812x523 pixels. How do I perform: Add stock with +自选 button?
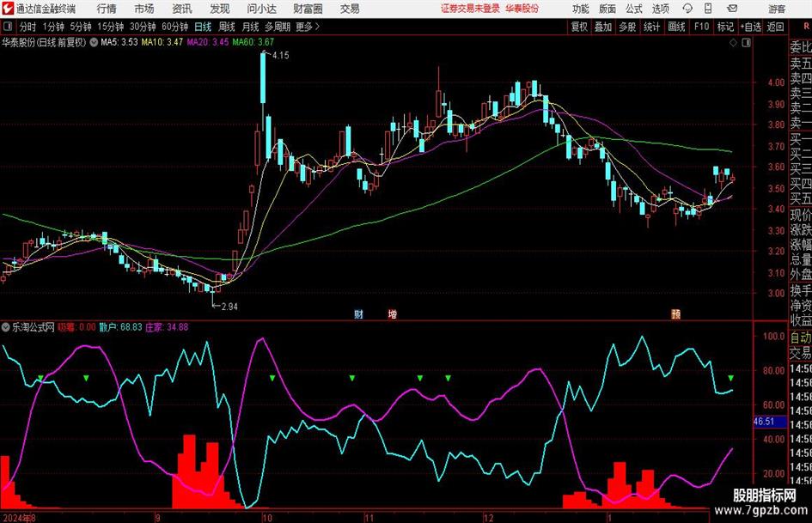tap(750, 27)
